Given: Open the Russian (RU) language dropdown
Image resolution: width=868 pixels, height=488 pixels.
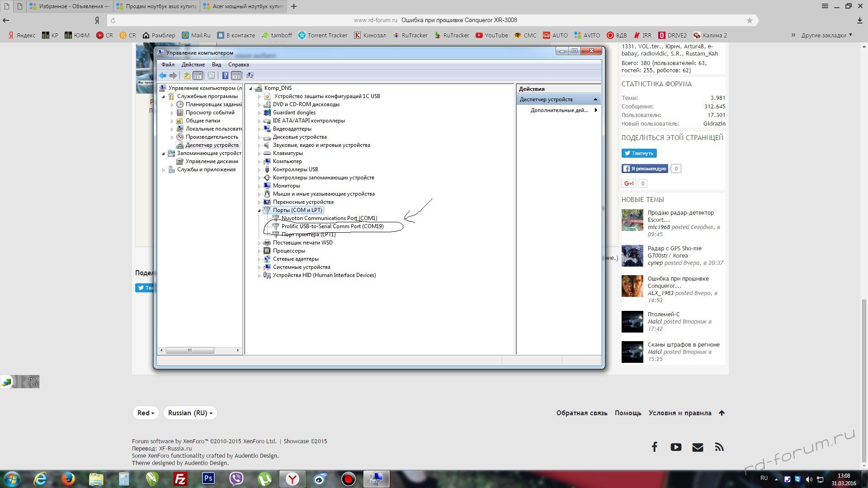Looking at the screenshot, I should [190, 413].
